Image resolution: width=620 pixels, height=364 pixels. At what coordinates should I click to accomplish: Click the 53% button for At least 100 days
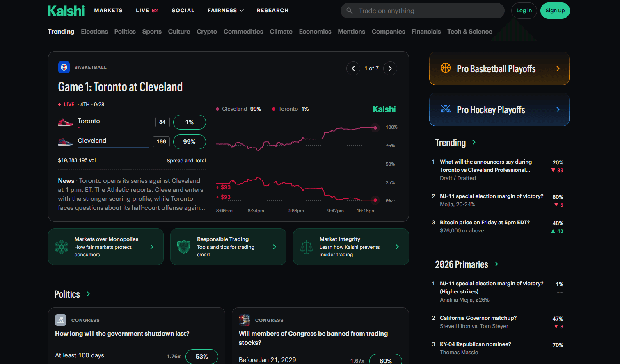202,357
